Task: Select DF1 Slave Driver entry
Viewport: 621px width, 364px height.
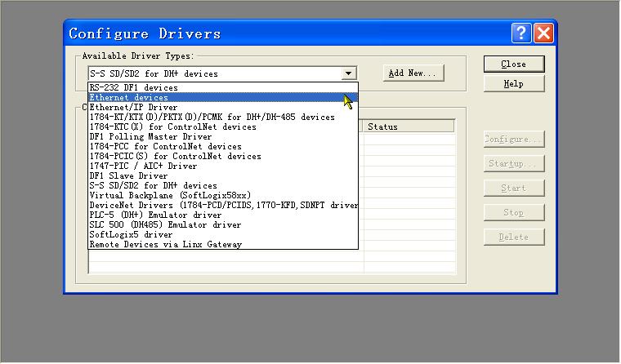Action: pos(223,175)
